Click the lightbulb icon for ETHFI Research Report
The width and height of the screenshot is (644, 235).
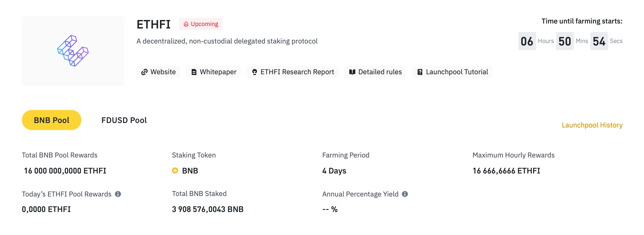(x=254, y=72)
